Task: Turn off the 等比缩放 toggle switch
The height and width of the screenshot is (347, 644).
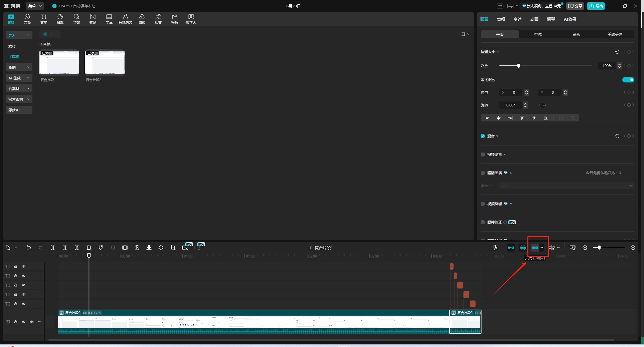Action: (628, 80)
